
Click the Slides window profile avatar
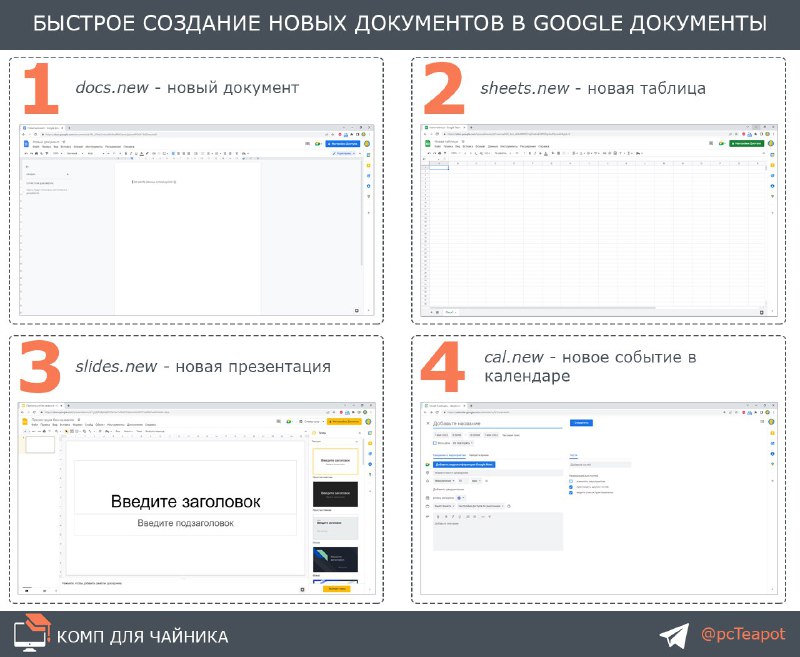[368, 421]
